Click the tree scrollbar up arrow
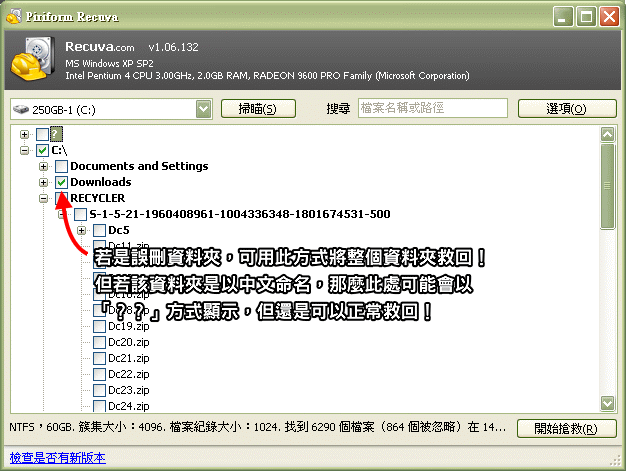 point(608,135)
